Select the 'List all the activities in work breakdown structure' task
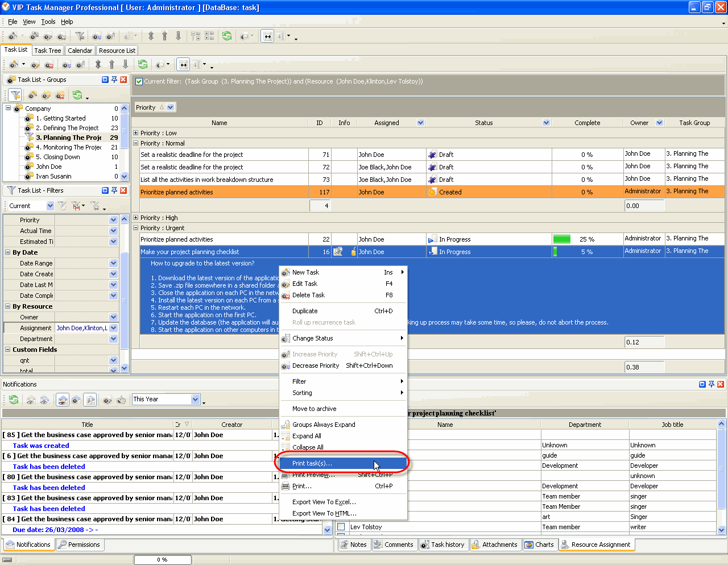Viewport: 728px width, 565px height. pyautogui.click(x=207, y=180)
